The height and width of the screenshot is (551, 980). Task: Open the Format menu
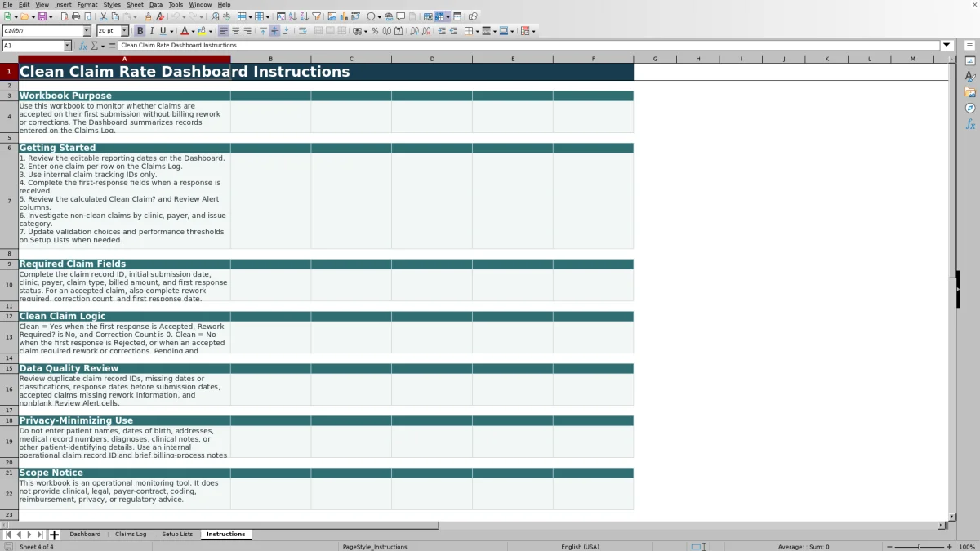click(x=87, y=4)
